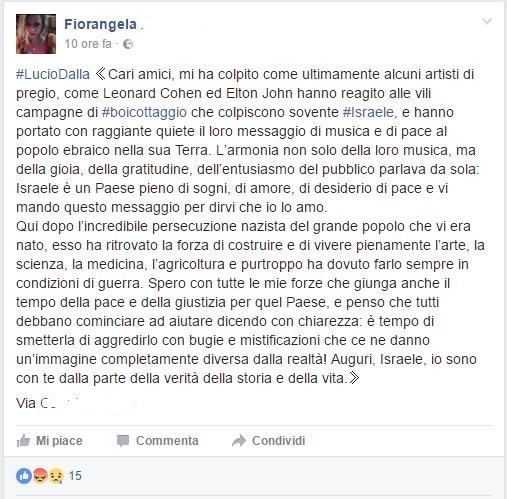
Task: Click the angry reaction emoji icon
Action: click(x=40, y=476)
